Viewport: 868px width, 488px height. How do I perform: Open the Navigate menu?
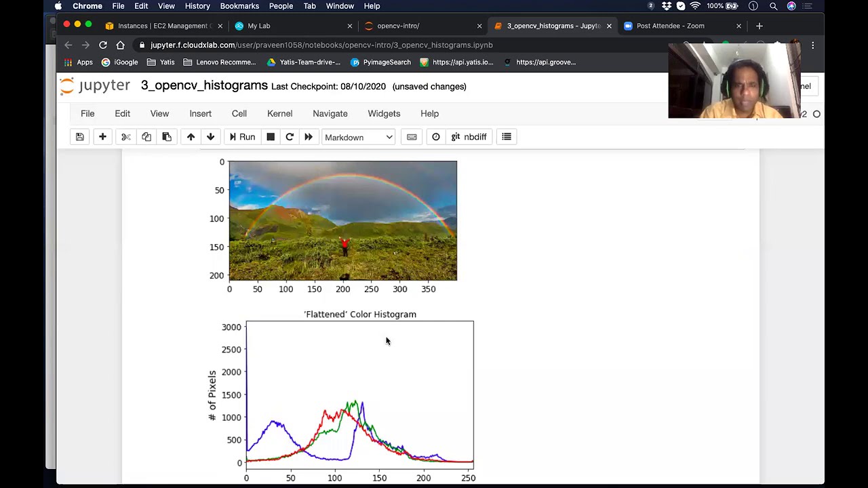coord(330,114)
